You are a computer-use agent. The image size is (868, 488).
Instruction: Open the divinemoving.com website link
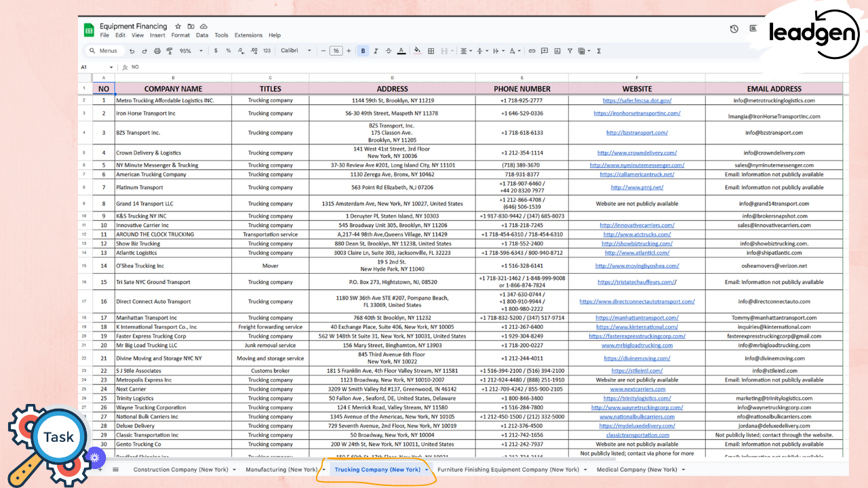click(637, 359)
